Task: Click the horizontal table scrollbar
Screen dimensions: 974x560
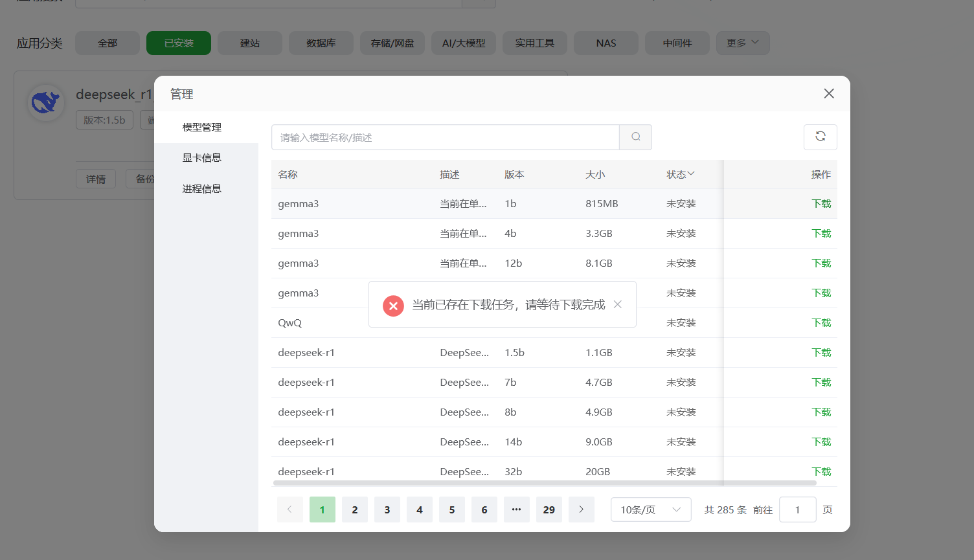Action: 544,483
